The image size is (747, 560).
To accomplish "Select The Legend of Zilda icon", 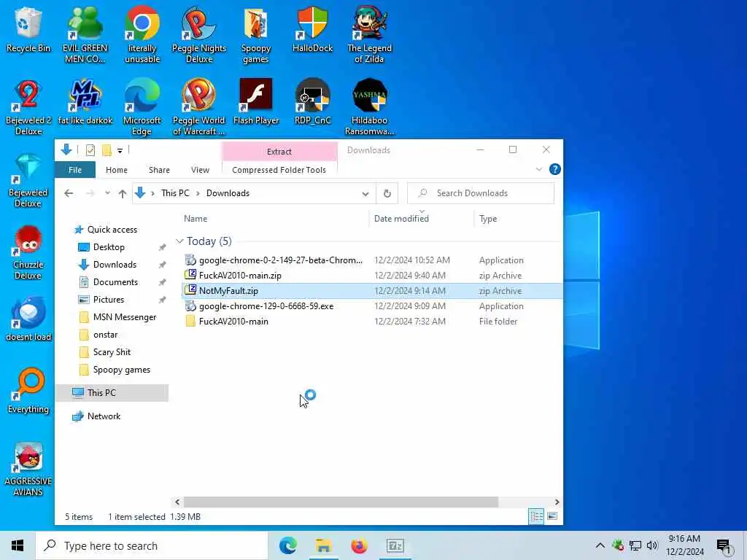I will point(369,35).
